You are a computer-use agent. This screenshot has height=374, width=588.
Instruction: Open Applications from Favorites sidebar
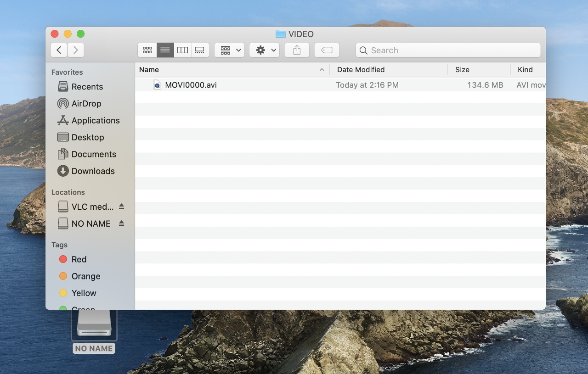pyautogui.click(x=95, y=121)
